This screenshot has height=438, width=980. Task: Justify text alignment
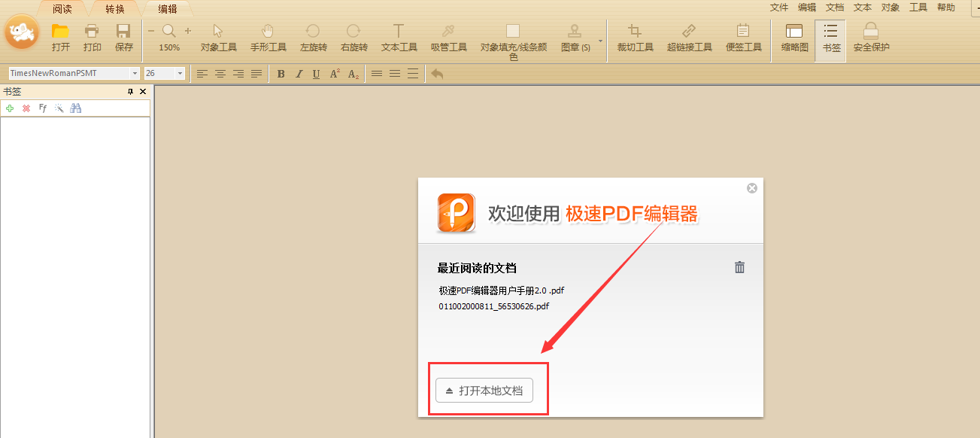click(256, 74)
